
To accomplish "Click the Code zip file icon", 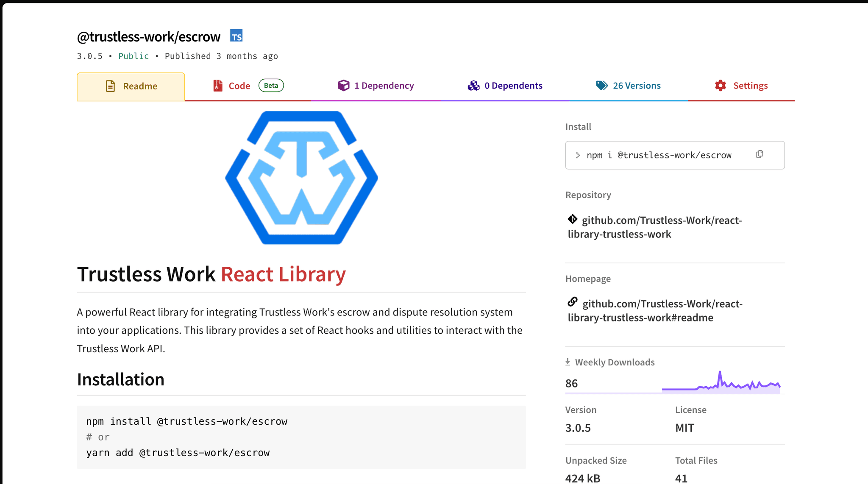I will point(218,86).
